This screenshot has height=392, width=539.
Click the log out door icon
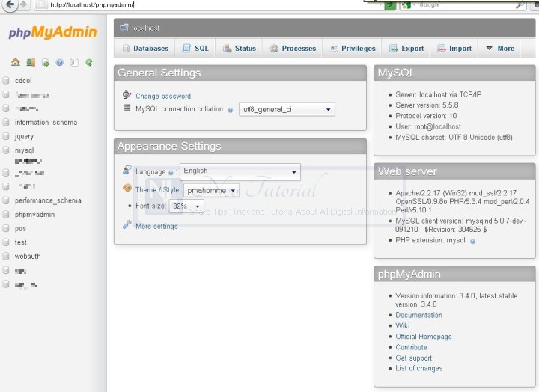(x=31, y=62)
